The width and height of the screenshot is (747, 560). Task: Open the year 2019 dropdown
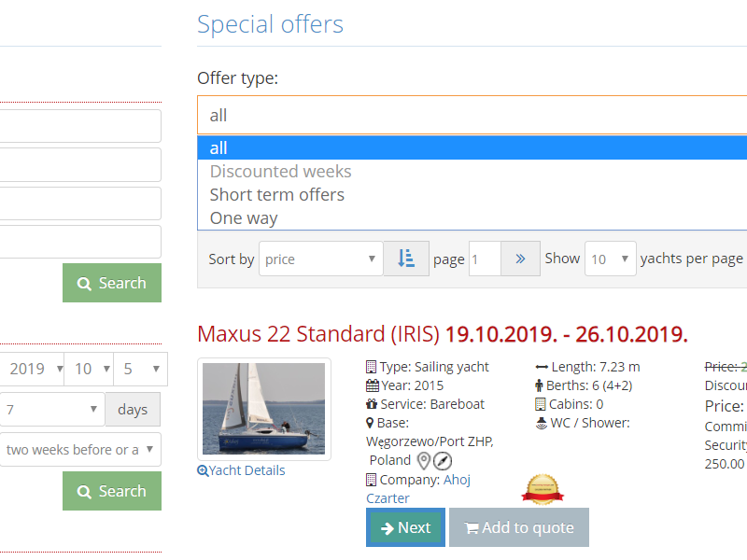coord(32,369)
